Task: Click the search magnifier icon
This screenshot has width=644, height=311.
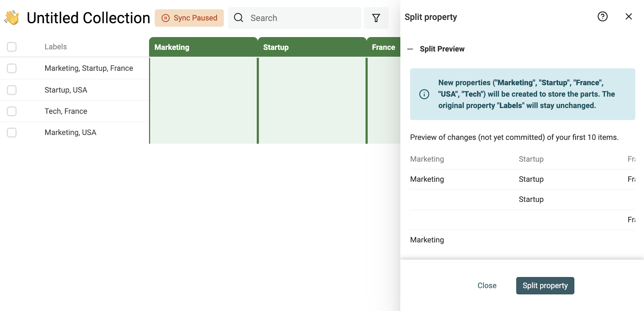Action: coord(238,18)
